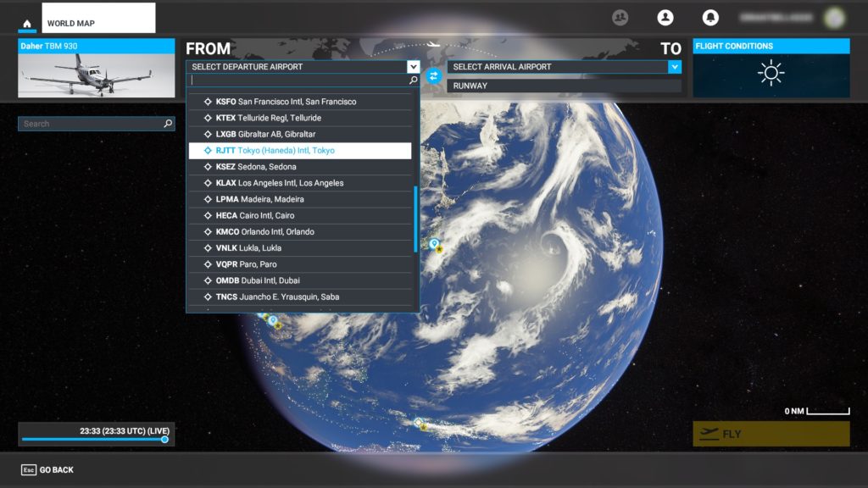This screenshot has width=868, height=488.
Task: Select VQPR Paro airport
Action: tap(299, 264)
